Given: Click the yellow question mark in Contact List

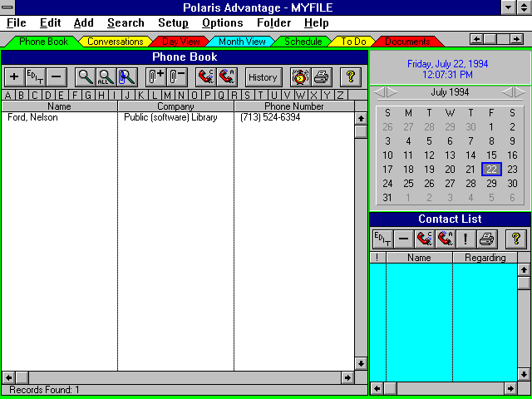Looking at the screenshot, I should tap(515, 239).
